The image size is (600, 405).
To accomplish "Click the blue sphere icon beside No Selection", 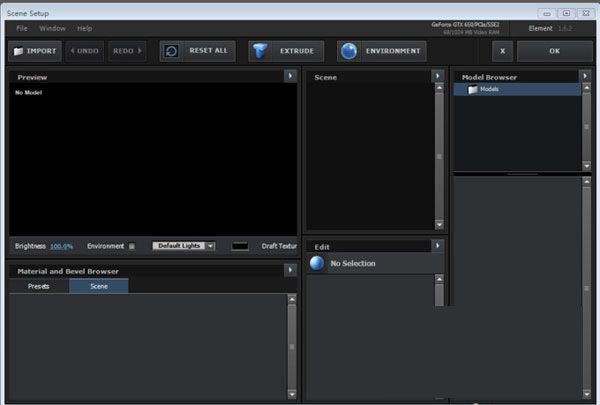I will click(316, 263).
